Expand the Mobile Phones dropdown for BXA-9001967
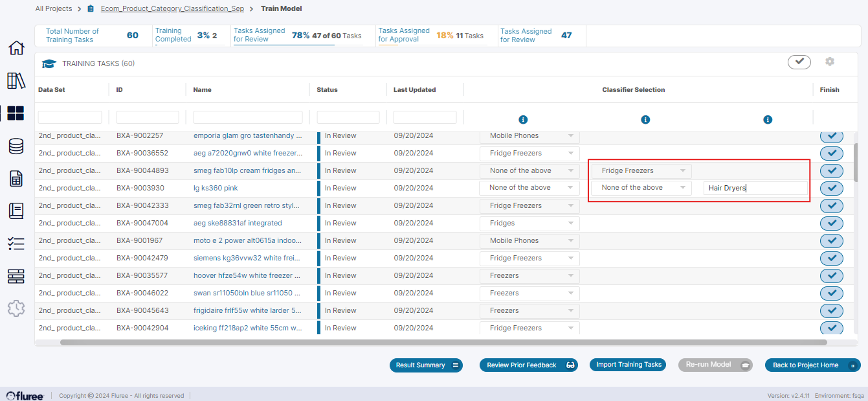Viewport: 868px width, 401px height. coord(529,240)
